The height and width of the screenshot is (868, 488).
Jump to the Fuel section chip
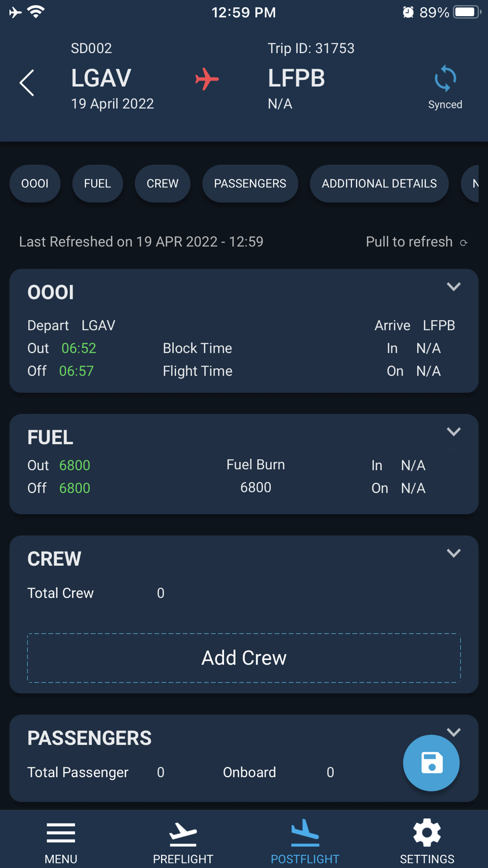98,184
